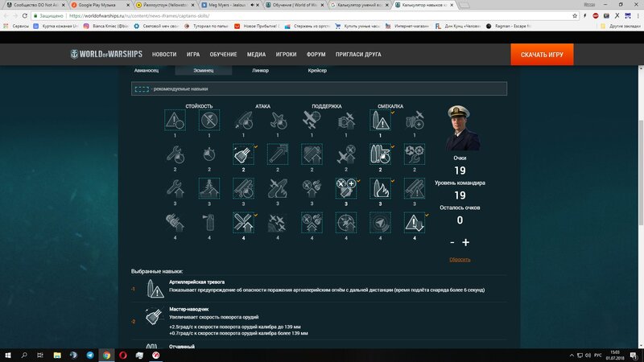Toggle off the checked tier 4 crossed-guns skill
Image resolution: width=644 pixels, height=362 pixels.
[243, 222]
